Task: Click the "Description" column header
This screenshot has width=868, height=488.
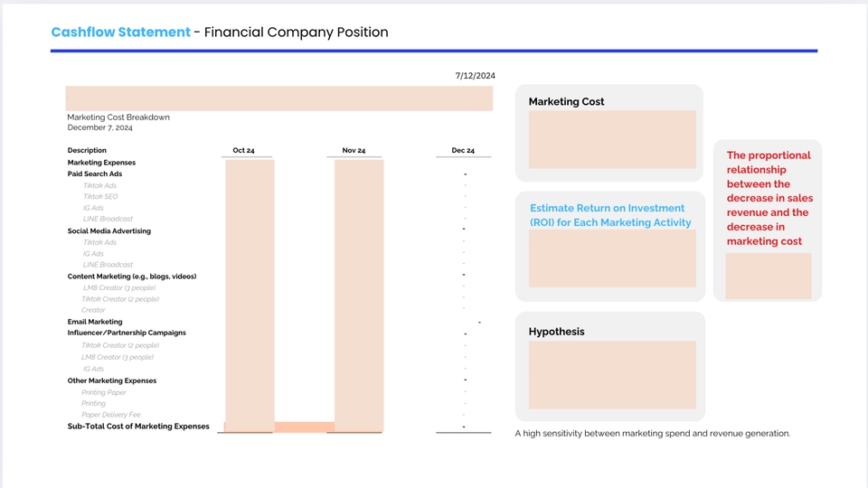Action: [87, 150]
